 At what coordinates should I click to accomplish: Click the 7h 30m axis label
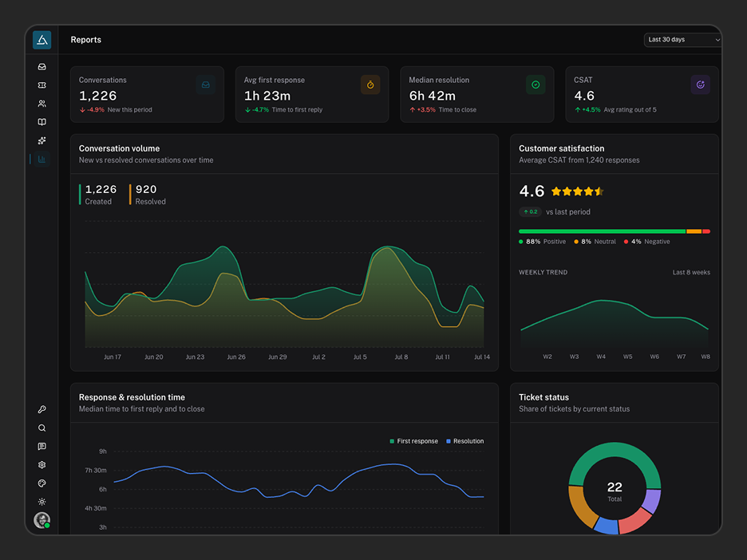pos(96,471)
